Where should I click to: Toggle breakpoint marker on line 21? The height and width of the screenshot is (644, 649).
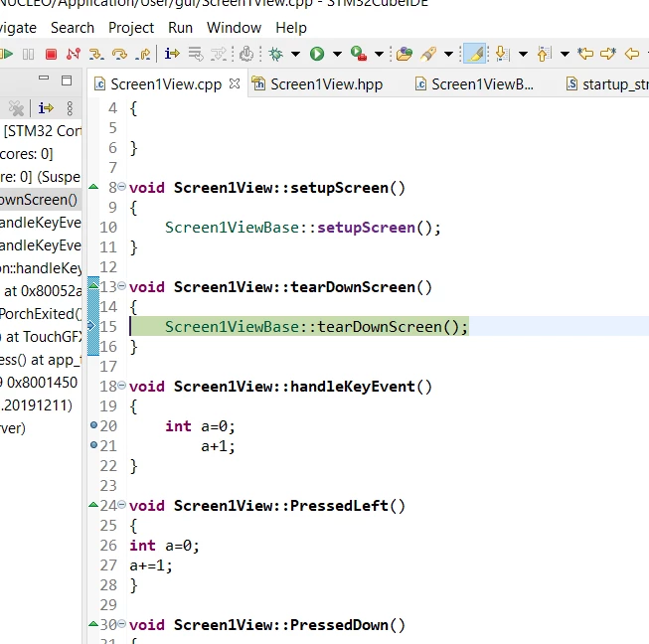tap(94, 445)
